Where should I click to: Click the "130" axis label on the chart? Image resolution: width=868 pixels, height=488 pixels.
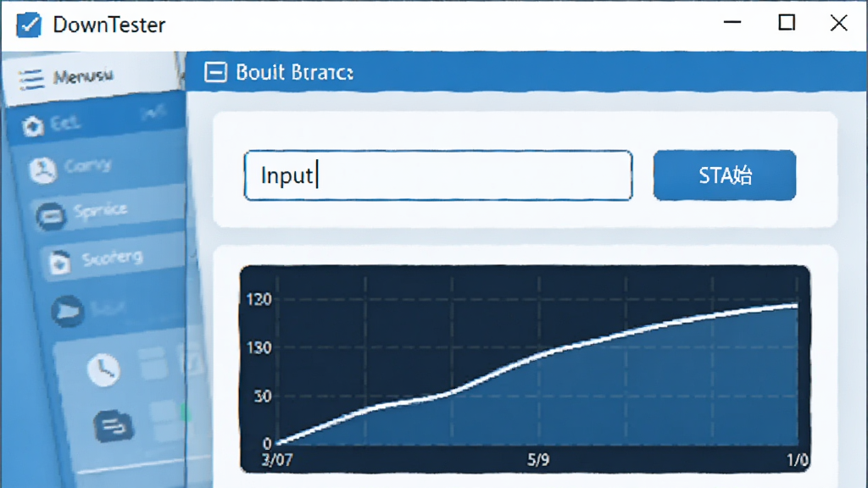pyautogui.click(x=259, y=348)
